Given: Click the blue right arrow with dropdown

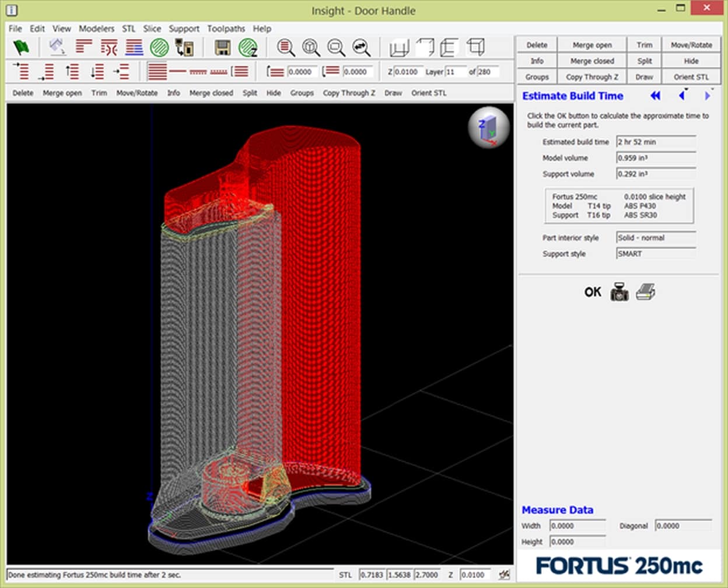Looking at the screenshot, I should pos(708,96).
